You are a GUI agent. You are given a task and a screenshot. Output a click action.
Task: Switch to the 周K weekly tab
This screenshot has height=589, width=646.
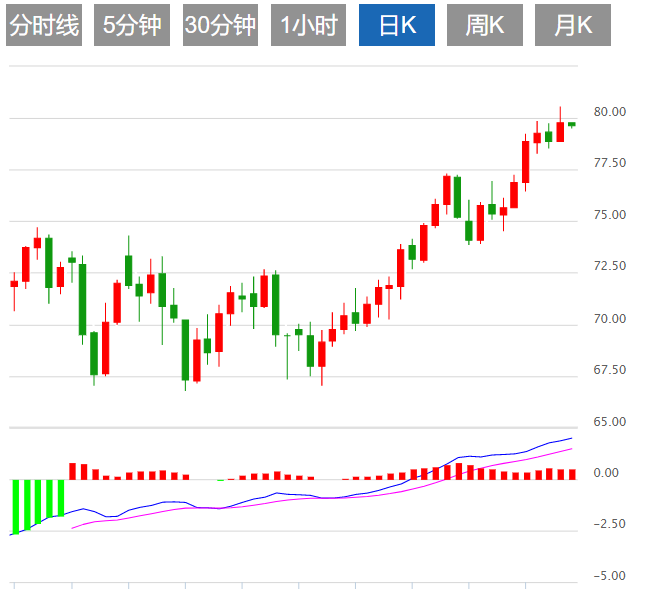tap(485, 26)
